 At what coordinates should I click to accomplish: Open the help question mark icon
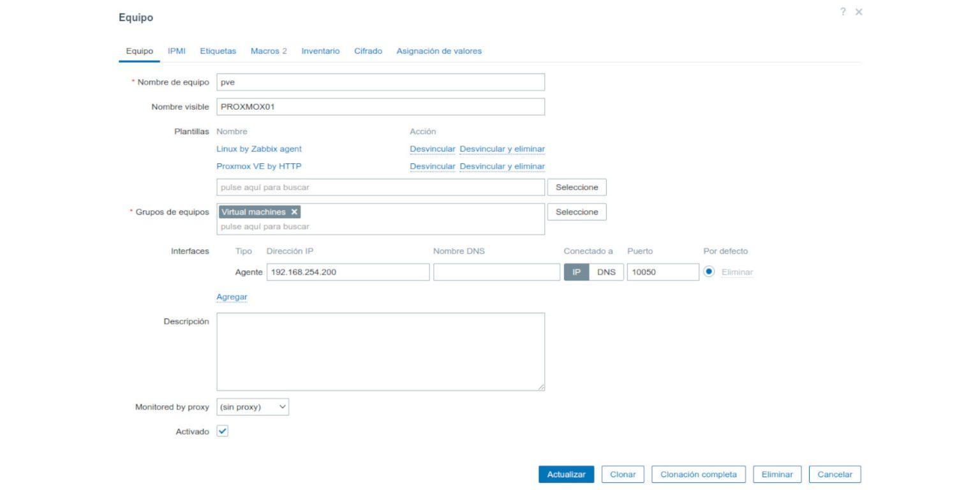842,11
